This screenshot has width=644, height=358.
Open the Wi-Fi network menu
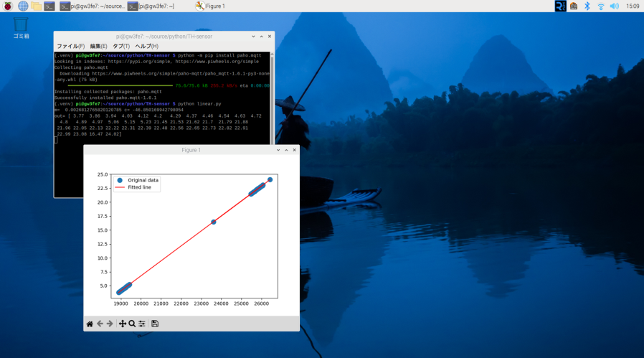pos(600,6)
